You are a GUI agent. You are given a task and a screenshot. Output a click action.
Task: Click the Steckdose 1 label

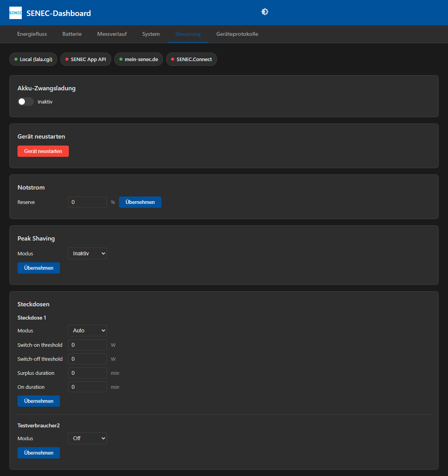32,318
